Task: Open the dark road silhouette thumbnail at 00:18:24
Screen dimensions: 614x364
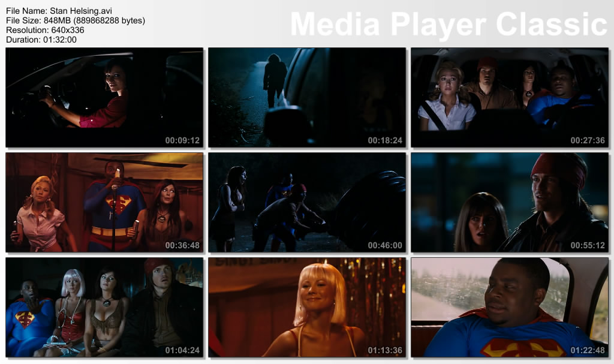Action: (x=307, y=97)
